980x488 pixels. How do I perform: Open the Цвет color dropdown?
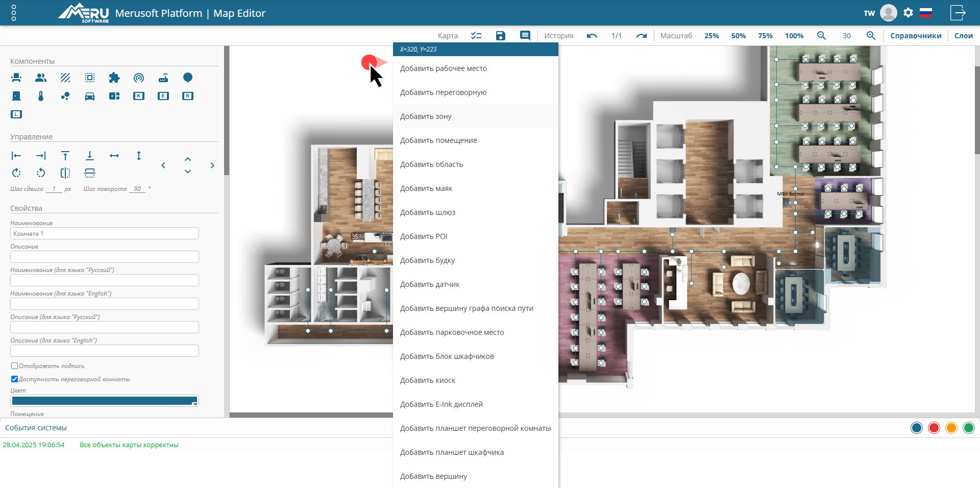coord(105,401)
